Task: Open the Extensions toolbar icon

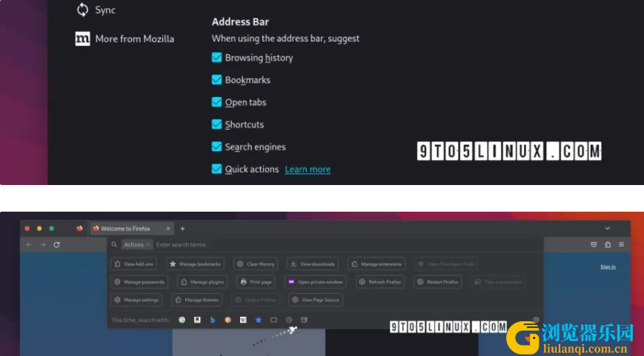Action: pos(608,245)
